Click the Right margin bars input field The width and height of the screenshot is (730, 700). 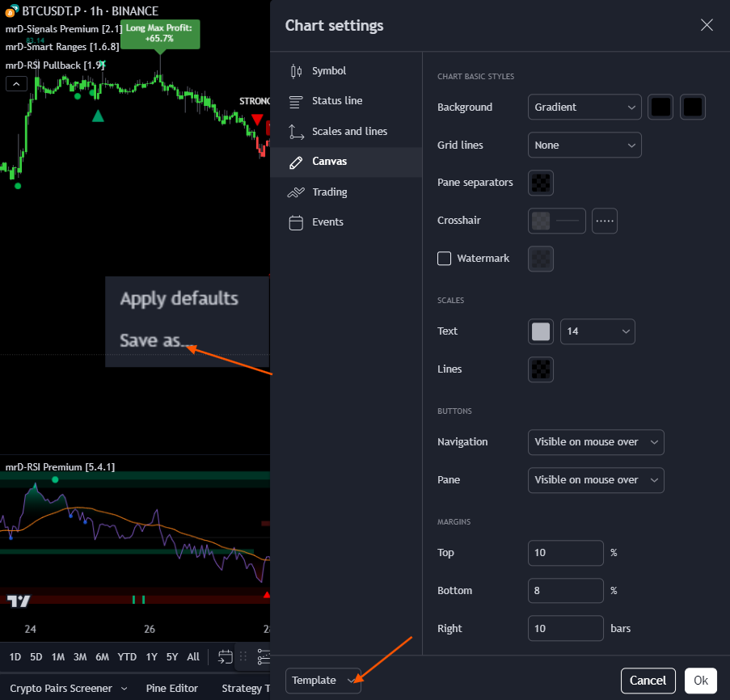coord(566,628)
